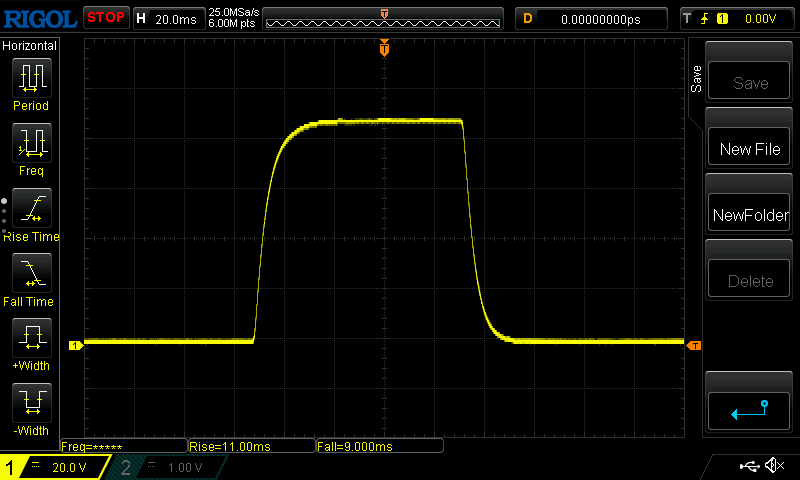Viewport: 800px width, 480px height.
Task: Click the RIGOL logo
Action: (x=40, y=19)
